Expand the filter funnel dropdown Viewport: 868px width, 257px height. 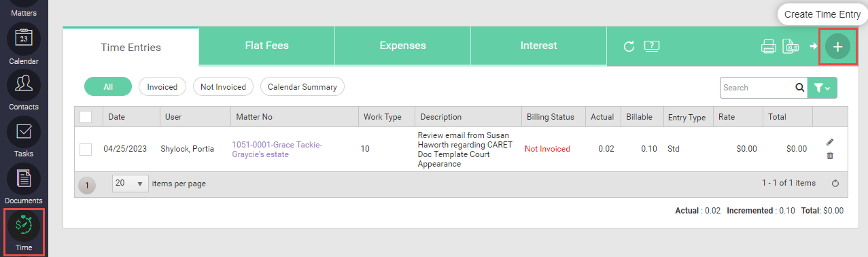pyautogui.click(x=822, y=88)
